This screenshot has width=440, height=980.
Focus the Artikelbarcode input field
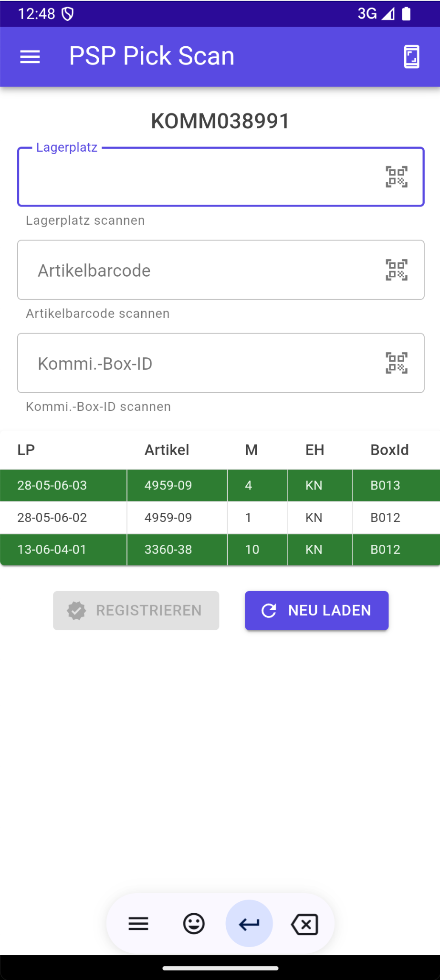pyautogui.click(x=200, y=270)
